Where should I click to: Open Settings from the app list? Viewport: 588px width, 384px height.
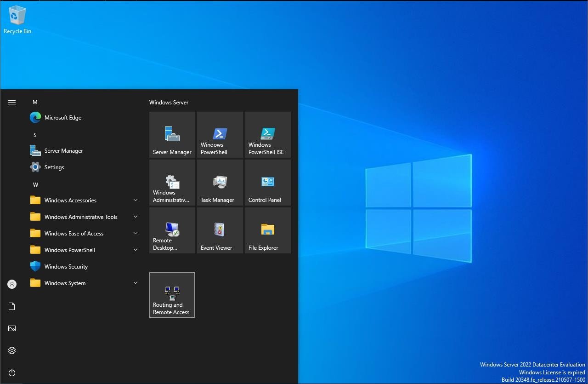[x=84, y=167]
